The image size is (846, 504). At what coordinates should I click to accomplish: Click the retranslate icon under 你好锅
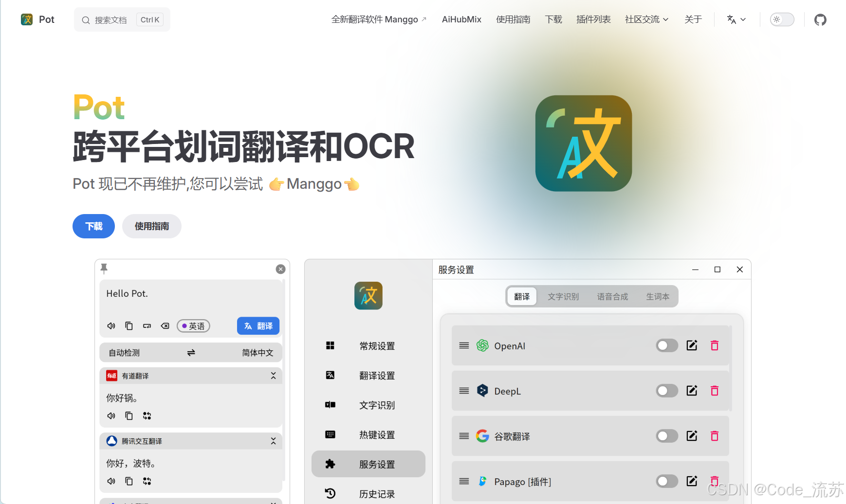pos(147,416)
